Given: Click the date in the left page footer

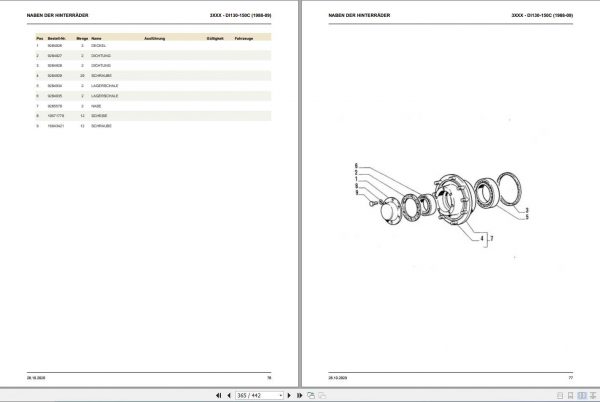Looking at the screenshot, I should click(36, 378).
